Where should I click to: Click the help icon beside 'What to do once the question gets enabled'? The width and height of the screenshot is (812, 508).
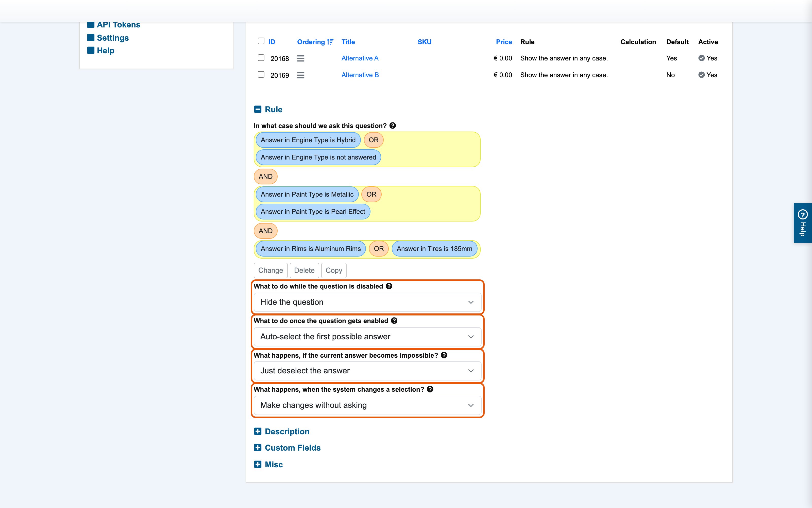394,321
